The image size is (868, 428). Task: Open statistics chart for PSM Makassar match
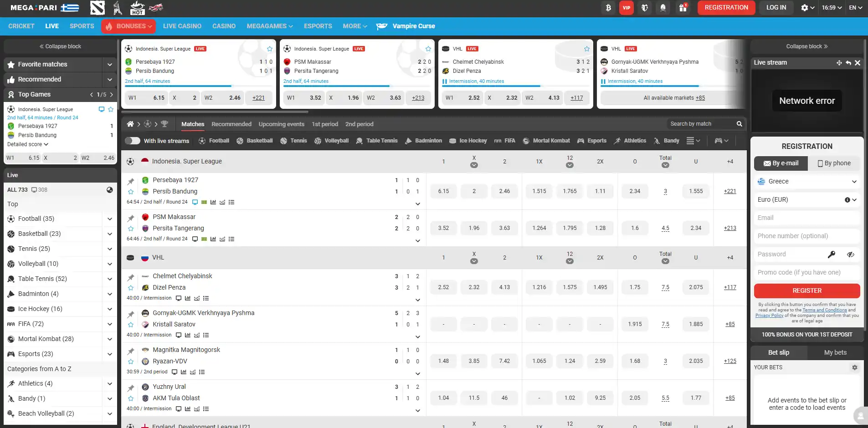(x=213, y=239)
